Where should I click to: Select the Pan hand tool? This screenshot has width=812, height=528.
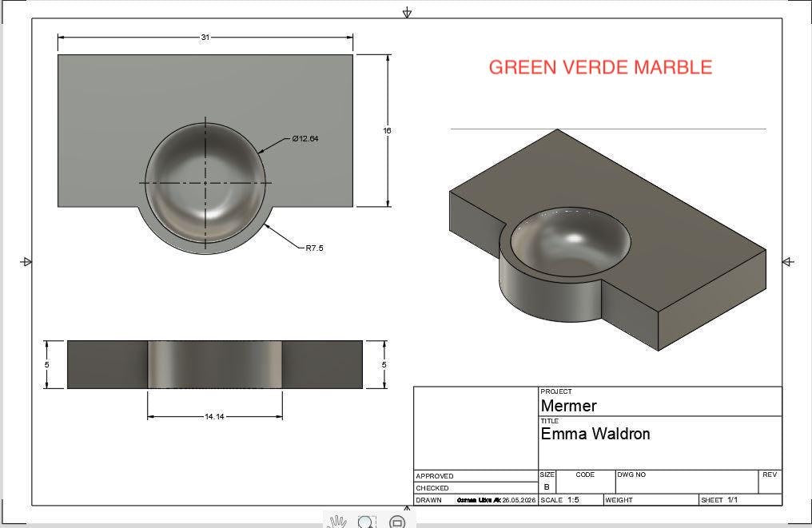[x=337, y=522]
